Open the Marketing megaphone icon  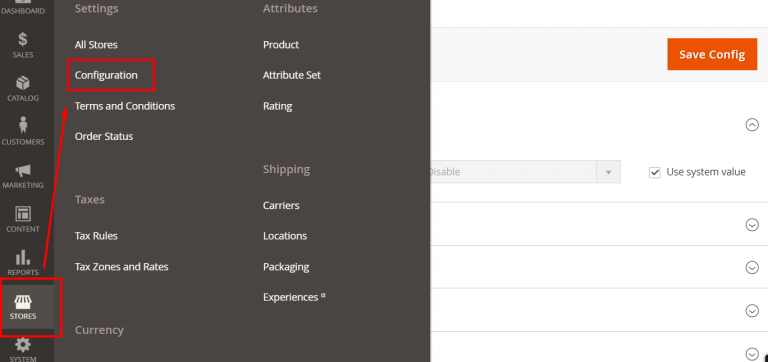pyautogui.click(x=23, y=170)
